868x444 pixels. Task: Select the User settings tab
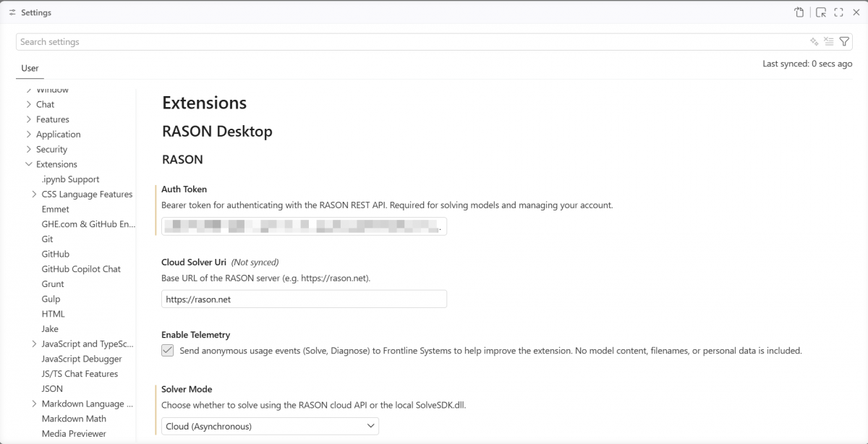pos(30,68)
